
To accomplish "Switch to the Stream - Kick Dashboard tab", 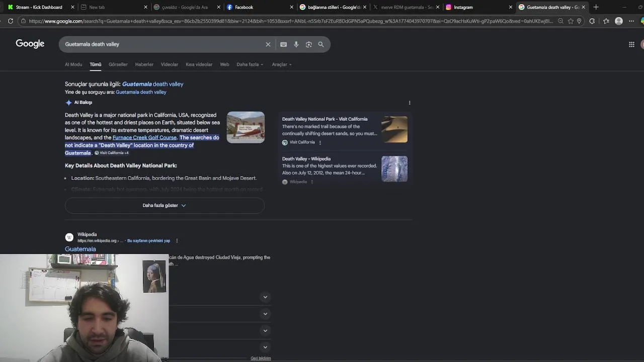I will (39, 7).
